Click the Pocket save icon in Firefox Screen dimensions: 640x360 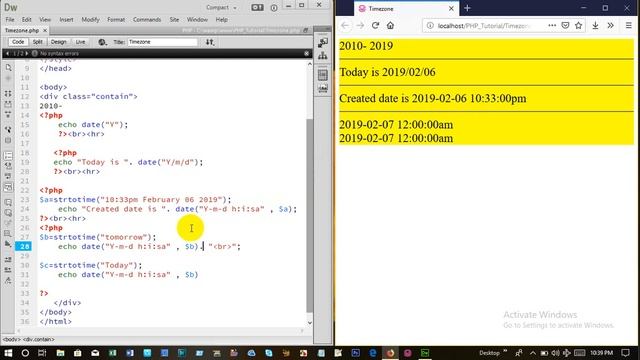point(565,25)
